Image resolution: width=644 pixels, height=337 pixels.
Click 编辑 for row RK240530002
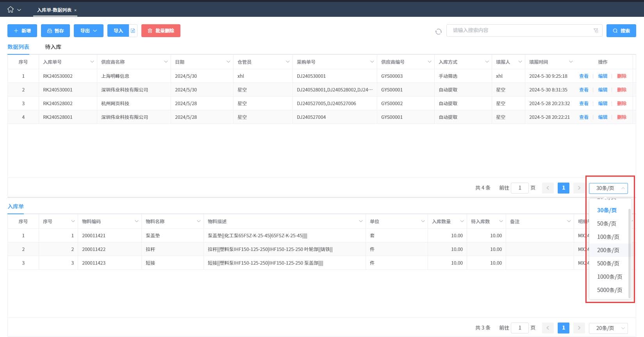click(x=603, y=76)
